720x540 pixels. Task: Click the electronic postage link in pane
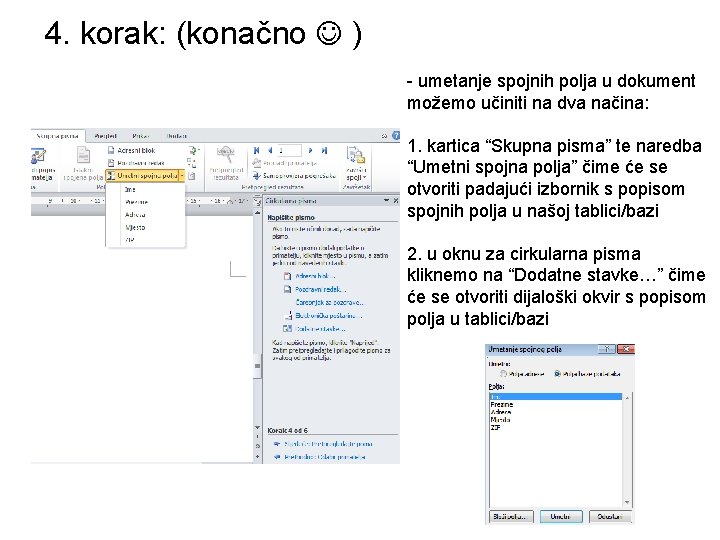[x=329, y=315]
